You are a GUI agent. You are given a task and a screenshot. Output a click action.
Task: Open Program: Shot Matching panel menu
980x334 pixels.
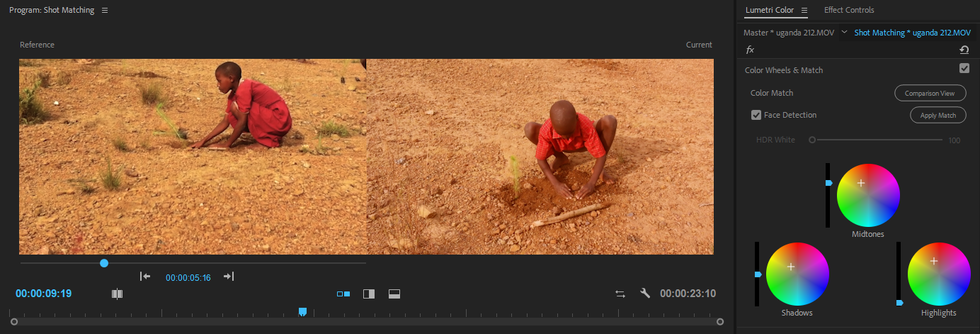(105, 11)
